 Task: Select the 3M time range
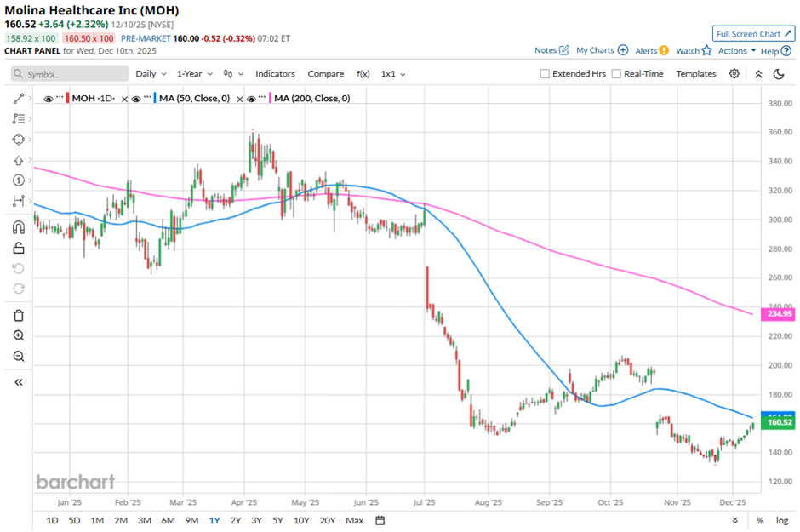[145, 520]
